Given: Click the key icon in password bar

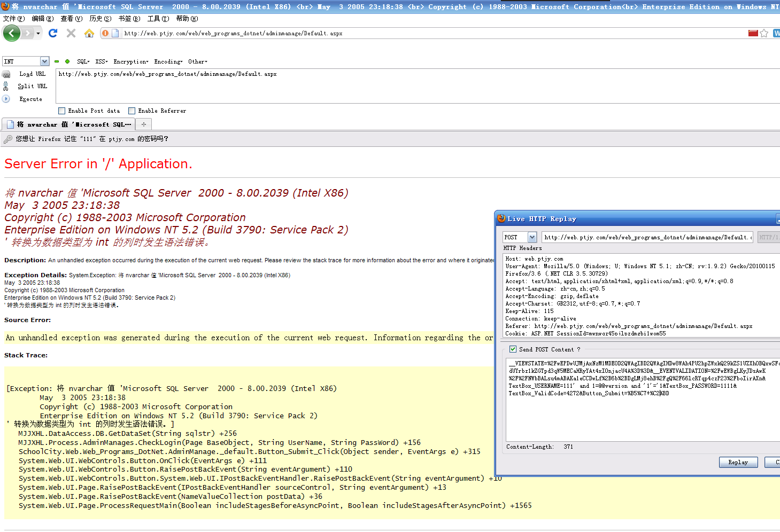Looking at the screenshot, I should (8, 139).
